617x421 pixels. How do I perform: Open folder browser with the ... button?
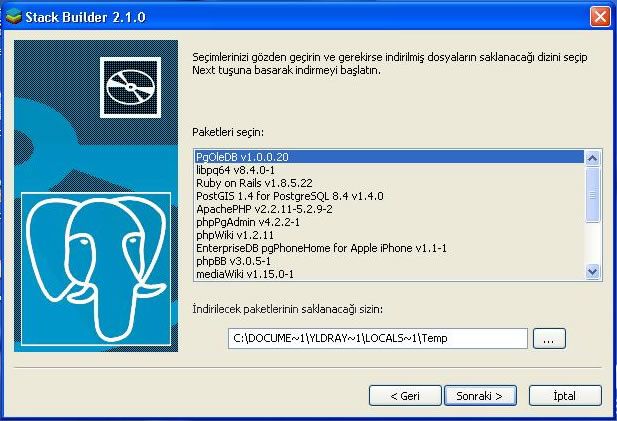point(549,338)
